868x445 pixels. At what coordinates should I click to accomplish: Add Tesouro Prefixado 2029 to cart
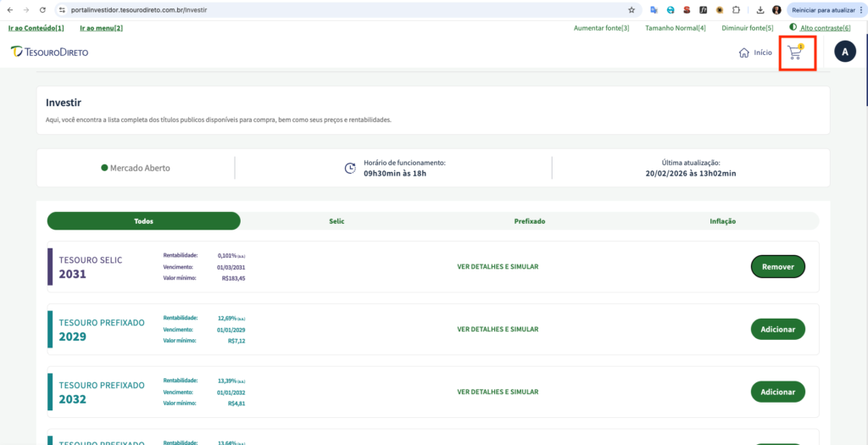coord(777,329)
